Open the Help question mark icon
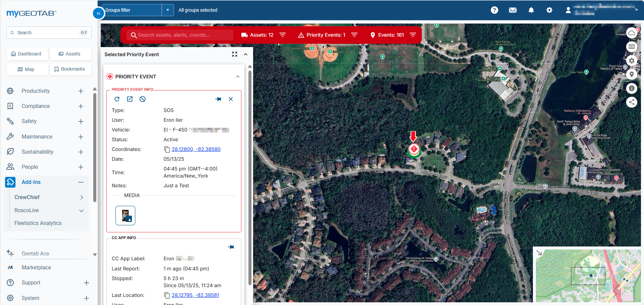The width and height of the screenshot is (644, 305). [x=494, y=10]
